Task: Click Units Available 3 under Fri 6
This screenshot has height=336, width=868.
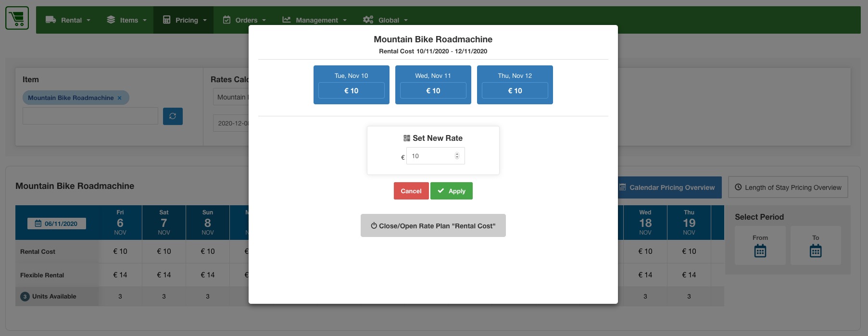Action: pyautogui.click(x=120, y=297)
